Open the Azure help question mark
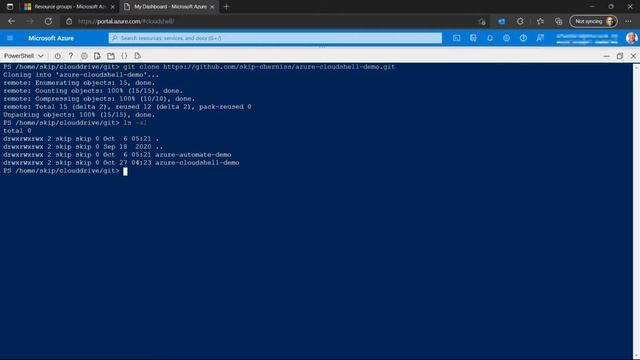This screenshot has width=640, height=360. tap(523, 38)
